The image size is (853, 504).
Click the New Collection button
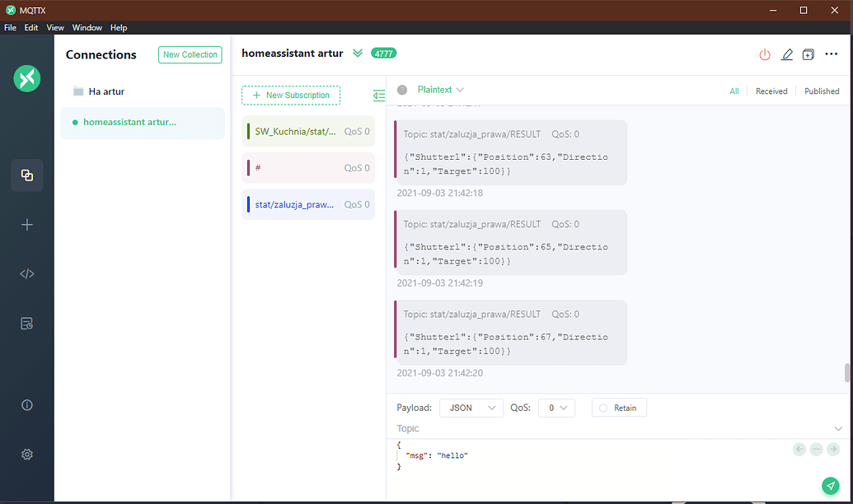[x=190, y=55]
